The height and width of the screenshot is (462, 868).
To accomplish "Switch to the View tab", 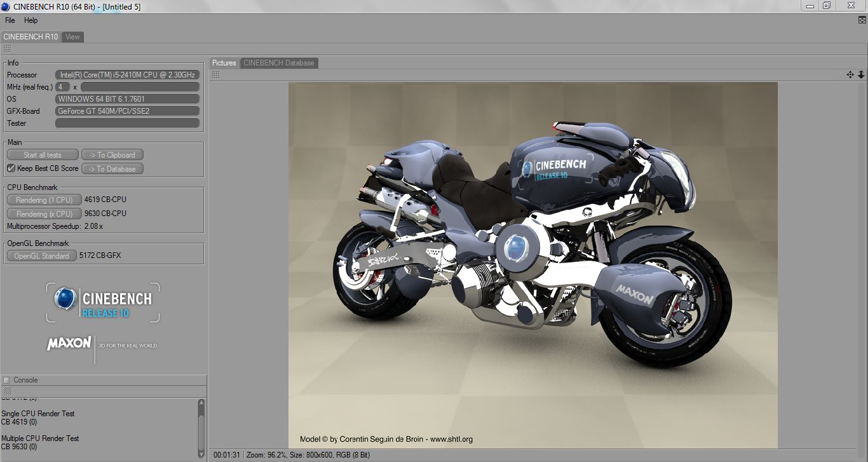I will click(x=73, y=37).
